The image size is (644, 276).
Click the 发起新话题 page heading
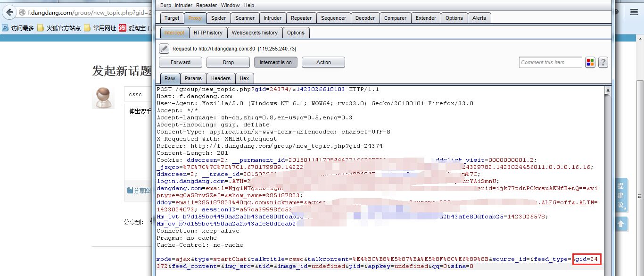click(x=122, y=71)
